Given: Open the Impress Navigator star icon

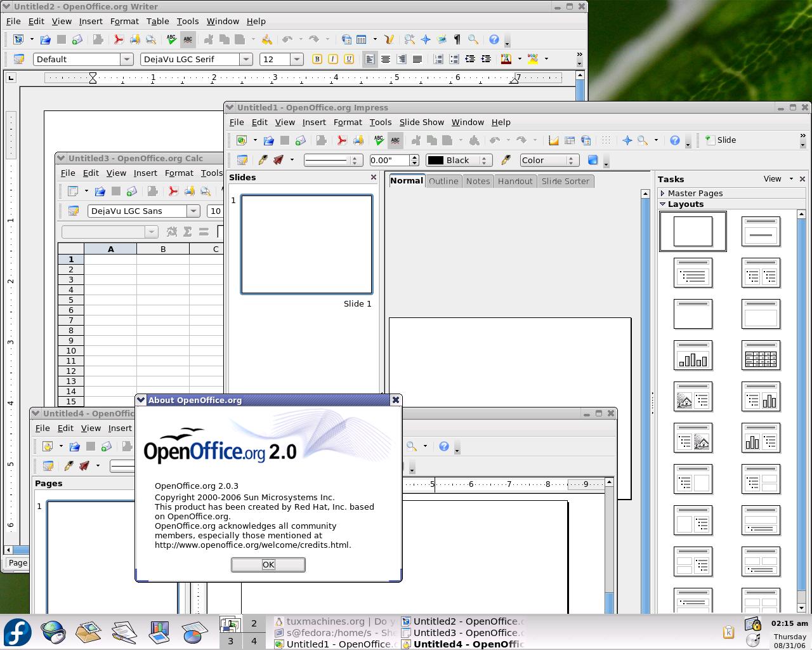Looking at the screenshot, I should (627, 140).
